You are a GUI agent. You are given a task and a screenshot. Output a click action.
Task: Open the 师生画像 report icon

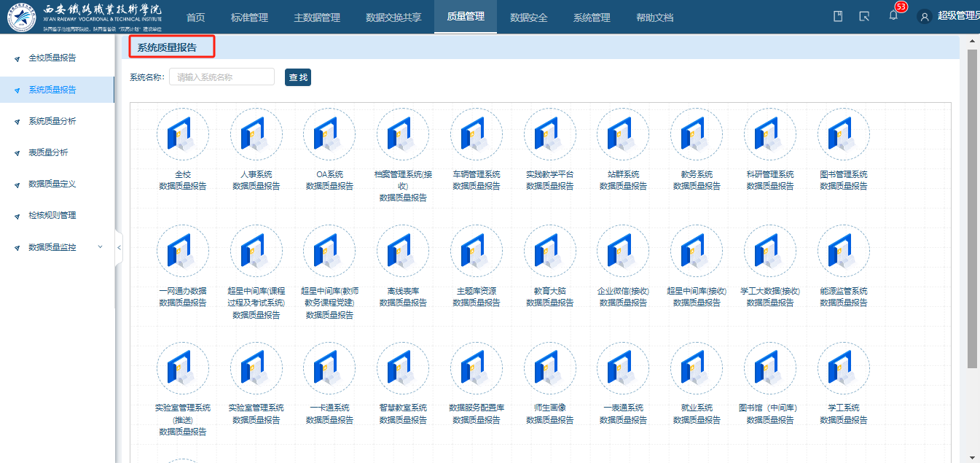(549, 368)
